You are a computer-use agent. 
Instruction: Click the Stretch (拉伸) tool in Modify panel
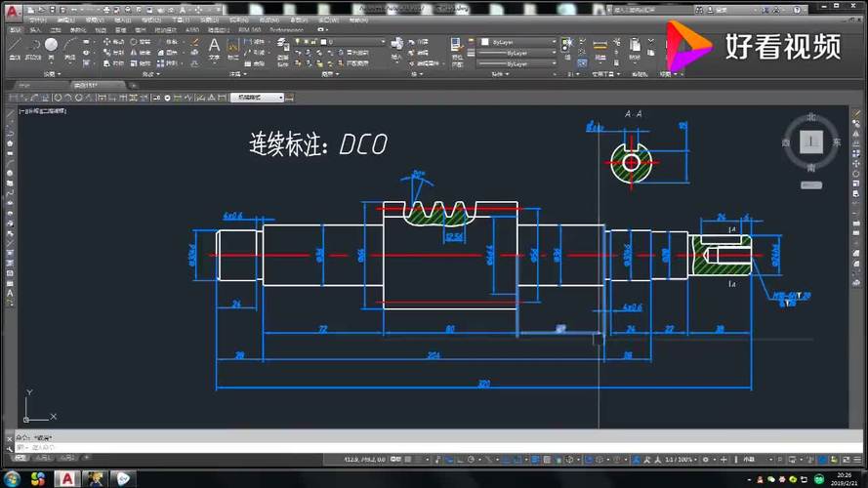click(x=113, y=63)
